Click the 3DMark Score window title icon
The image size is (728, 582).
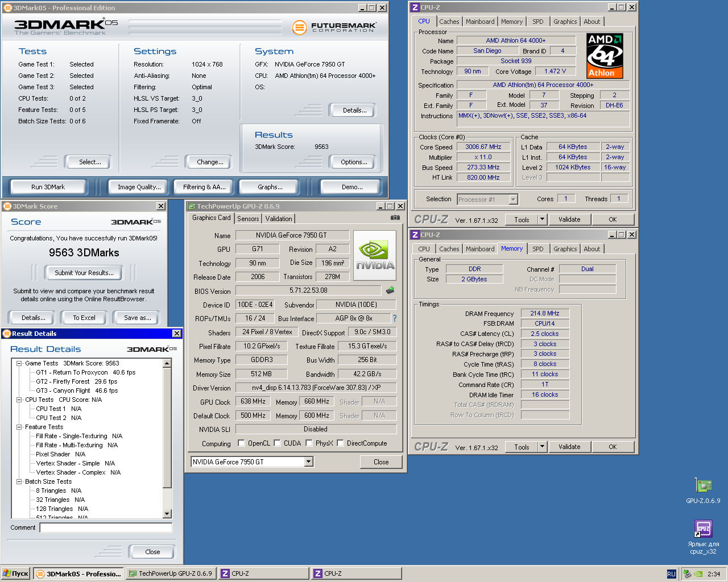click(7, 206)
